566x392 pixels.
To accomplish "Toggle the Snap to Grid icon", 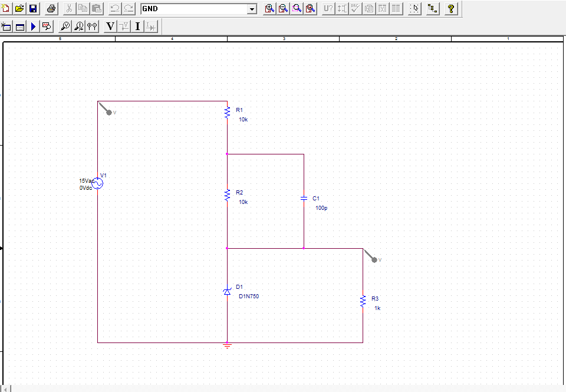I will 414,9.
